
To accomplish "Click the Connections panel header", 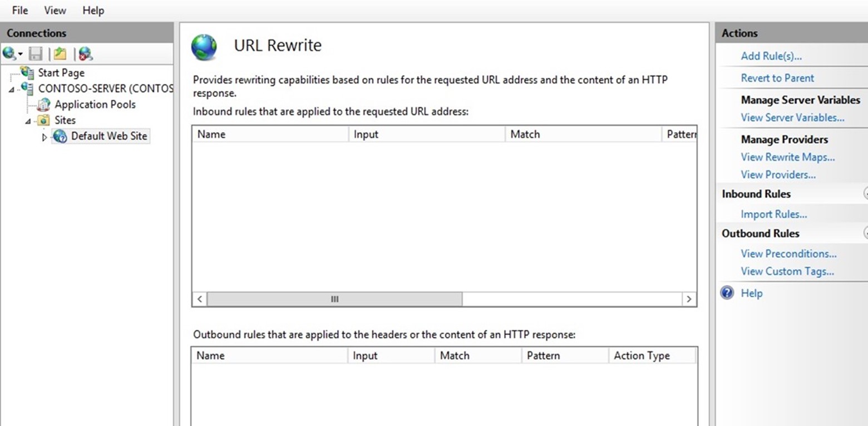I will (87, 33).
